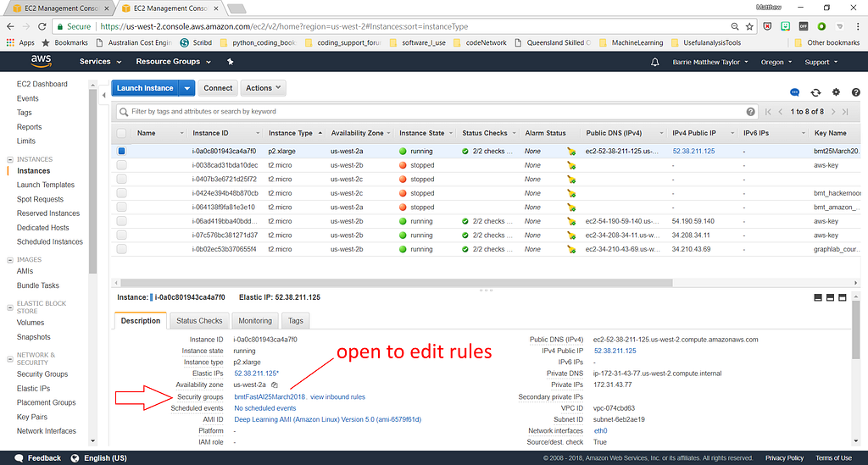Open the settings gear icon for table
The width and height of the screenshot is (868, 465).
coord(836,92)
